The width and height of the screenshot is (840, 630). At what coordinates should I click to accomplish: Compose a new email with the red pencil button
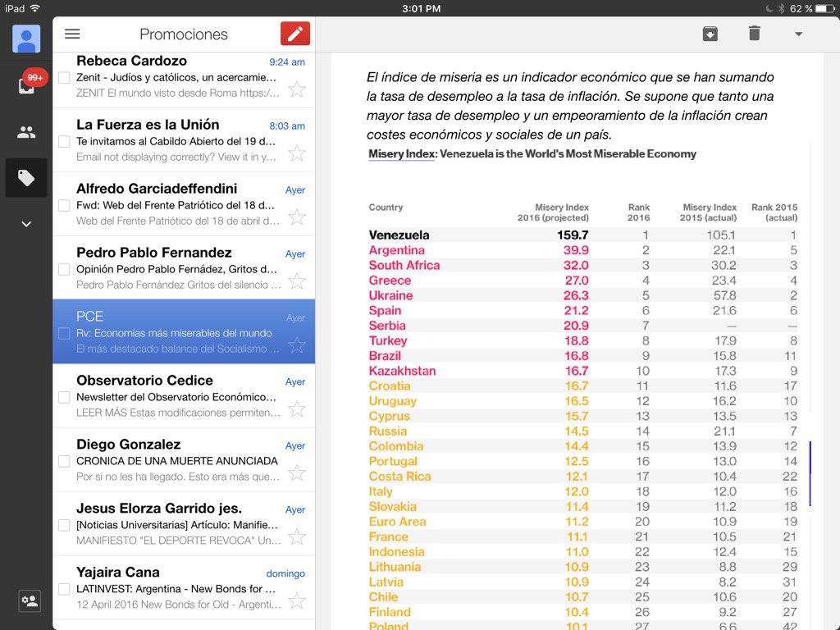(295, 34)
